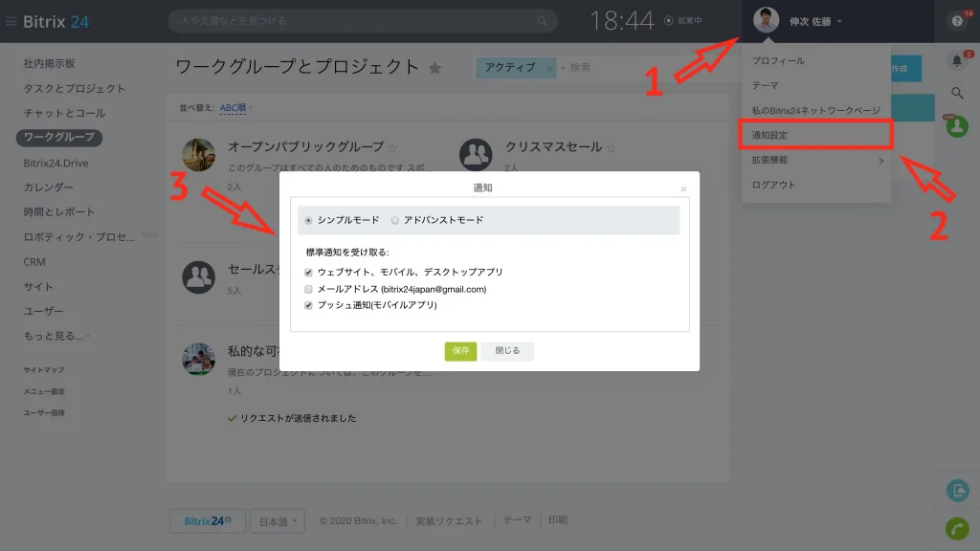The width and height of the screenshot is (980, 551).
Task: Open クリスマスセール title link
Action: pyautogui.click(x=554, y=146)
